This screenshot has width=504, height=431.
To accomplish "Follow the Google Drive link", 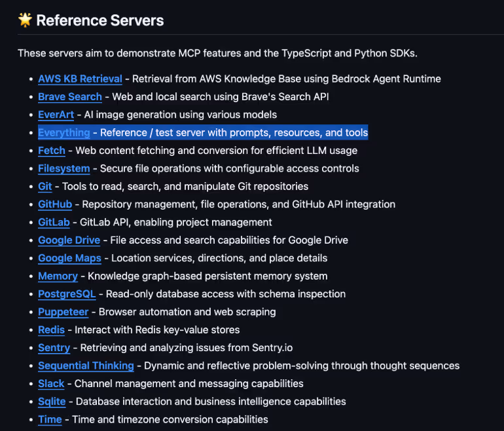I will (69, 240).
